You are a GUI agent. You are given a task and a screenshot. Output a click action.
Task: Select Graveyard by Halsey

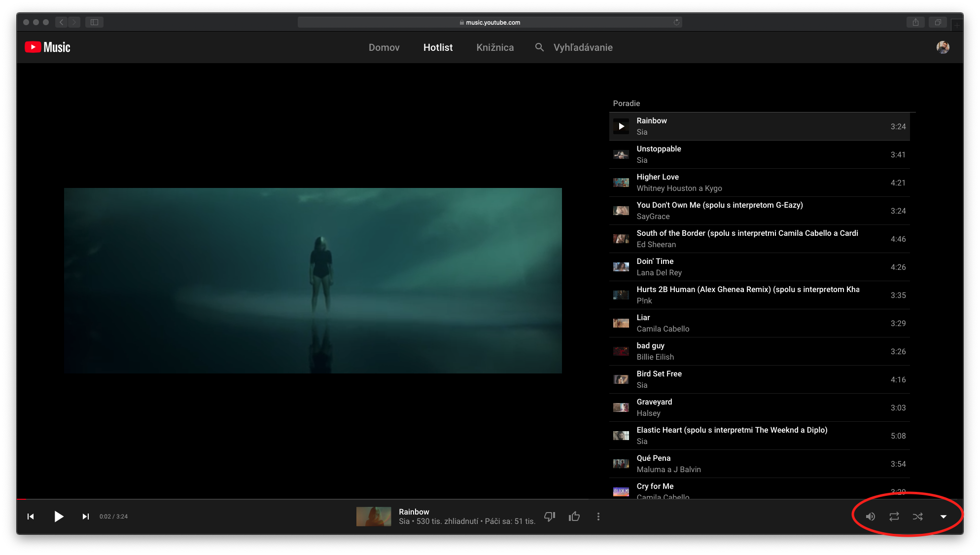click(759, 407)
